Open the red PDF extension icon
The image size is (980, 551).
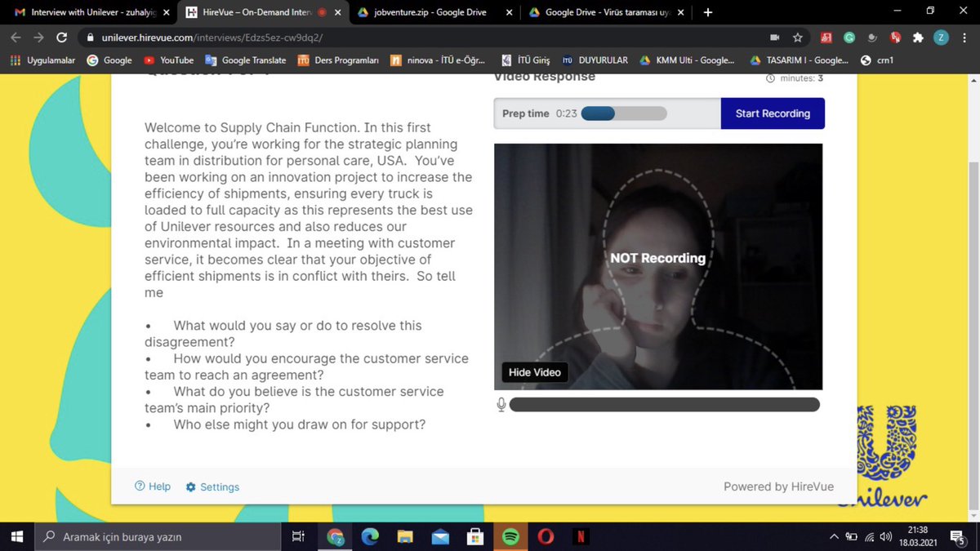(826, 38)
